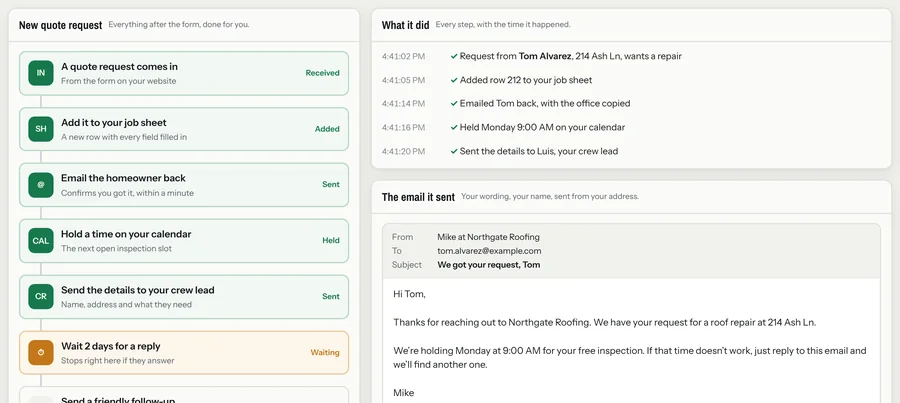The image size is (900, 403).
Task: Click the checkmark beside Emailed Tom back
Action: coord(454,103)
